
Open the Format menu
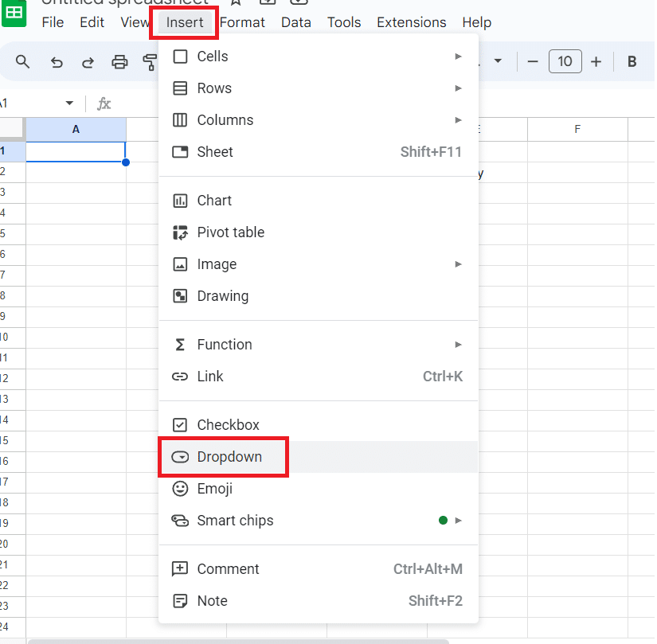pos(242,22)
